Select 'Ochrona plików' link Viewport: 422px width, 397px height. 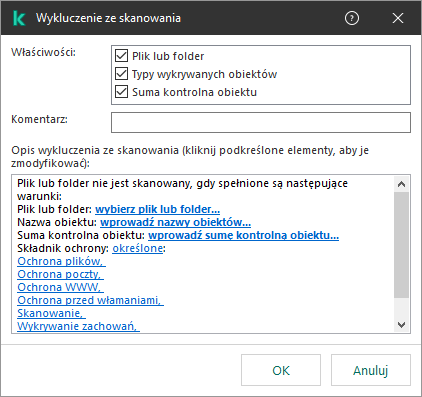click(x=61, y=261)
